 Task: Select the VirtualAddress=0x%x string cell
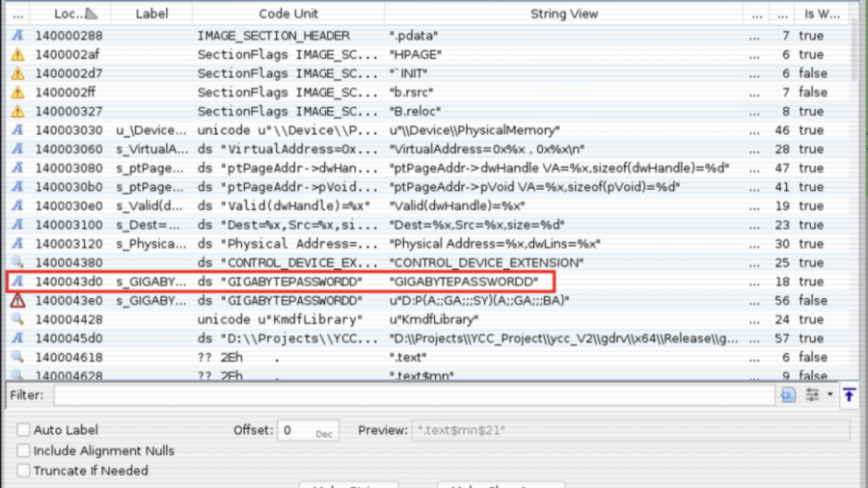[487, 149]
